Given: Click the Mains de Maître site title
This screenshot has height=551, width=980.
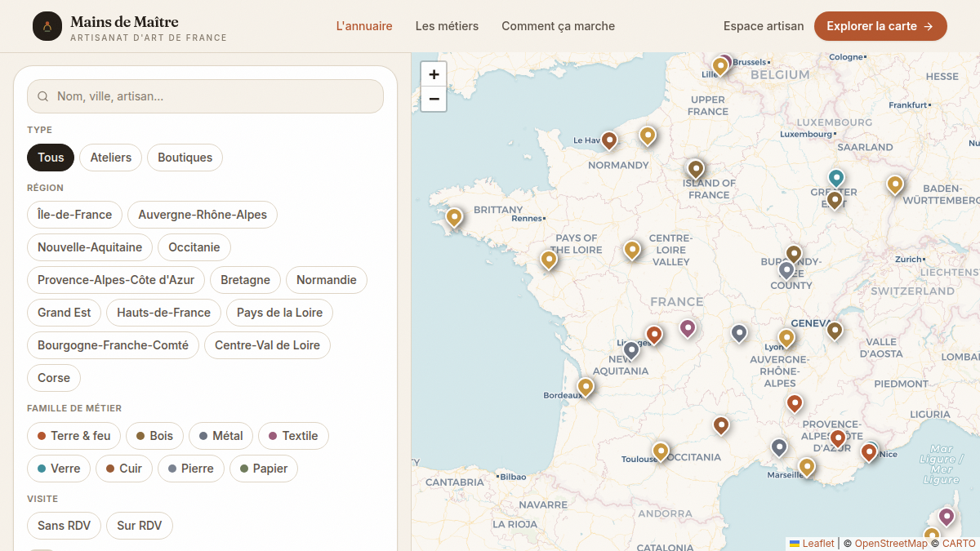Looking at the screenshot, I should click(124, 21).
